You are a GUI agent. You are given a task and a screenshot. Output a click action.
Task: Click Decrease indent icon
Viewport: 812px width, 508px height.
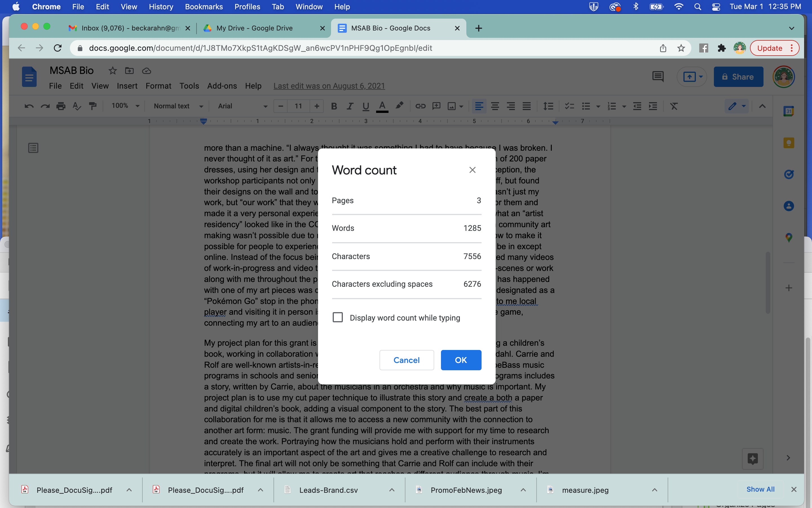tap(637, 106)
